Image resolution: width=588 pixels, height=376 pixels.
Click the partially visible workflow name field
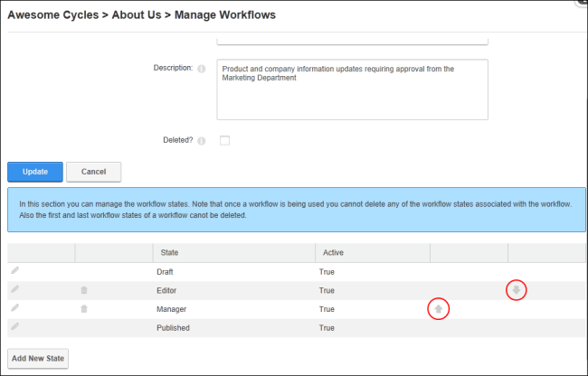tap(353, 42)
